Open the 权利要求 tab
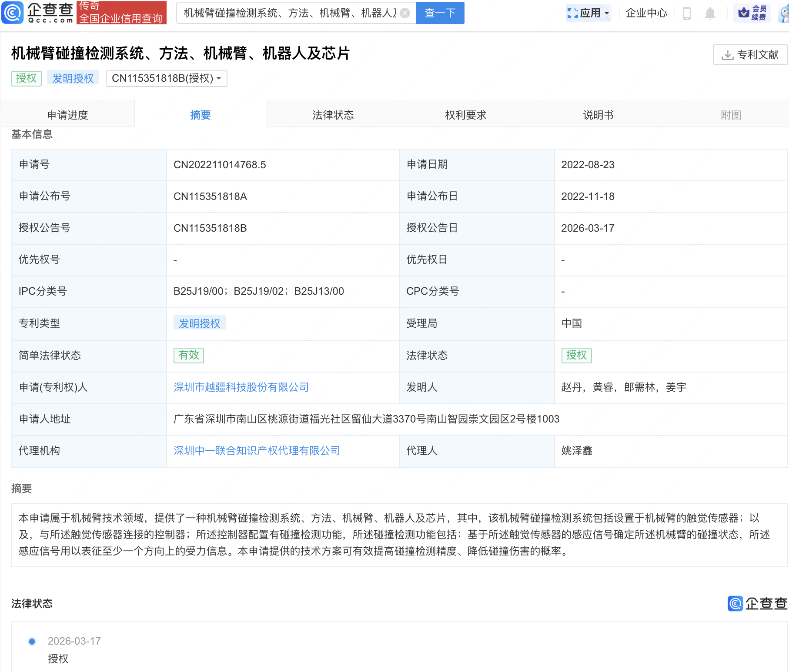The image size is (789, 672). (x=465, y=115)
